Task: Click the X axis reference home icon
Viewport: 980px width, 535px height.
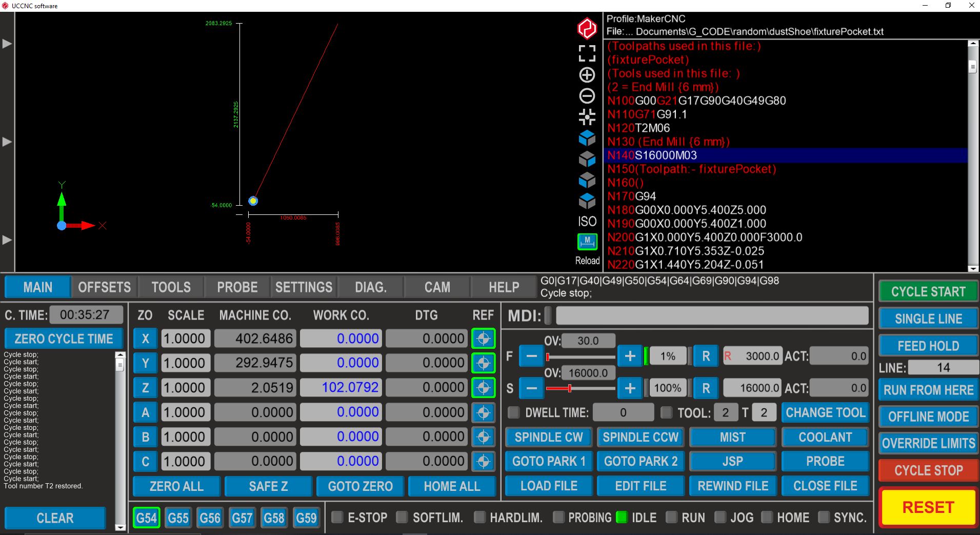Action: click(x=483, y=339)
